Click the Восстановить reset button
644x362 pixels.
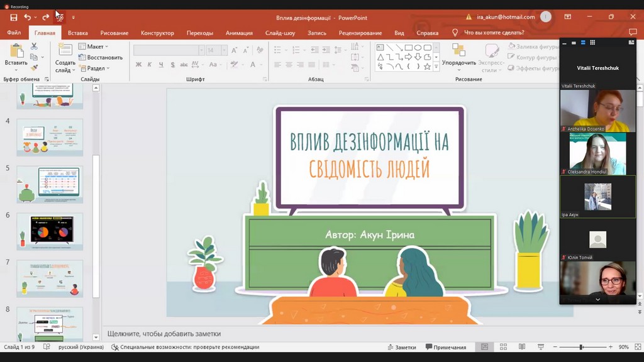[100, 57]
